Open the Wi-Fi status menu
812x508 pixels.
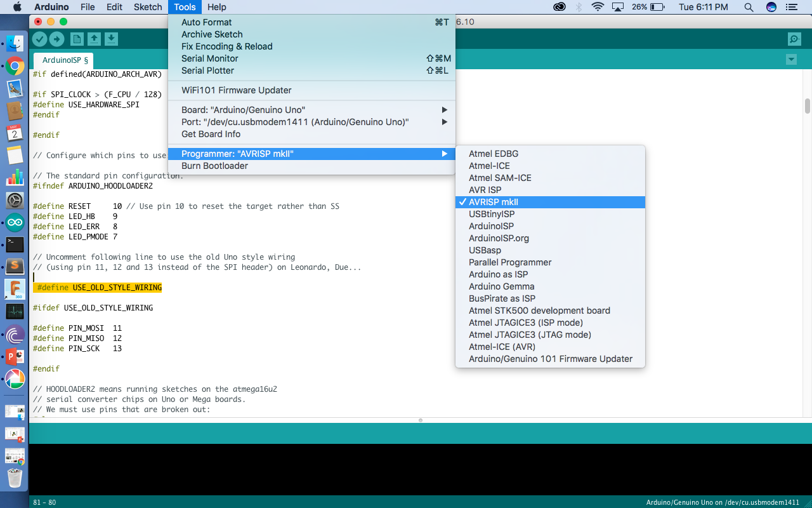[597, 7]
